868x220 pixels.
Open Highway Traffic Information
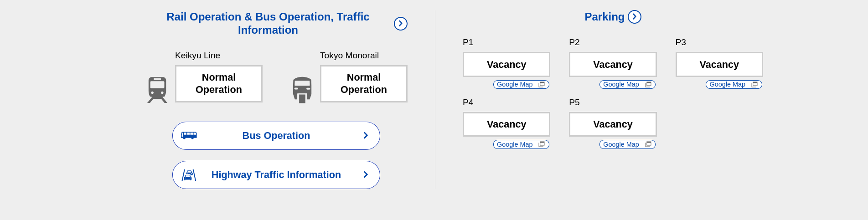pyautogui.click(x=276, y=175)
